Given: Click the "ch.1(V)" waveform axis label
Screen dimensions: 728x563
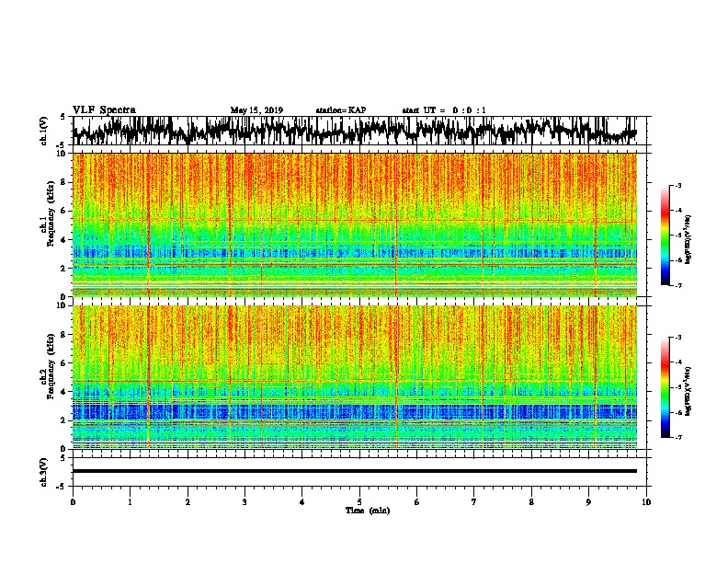Looking at the screenshot, I should coord(44,131).
